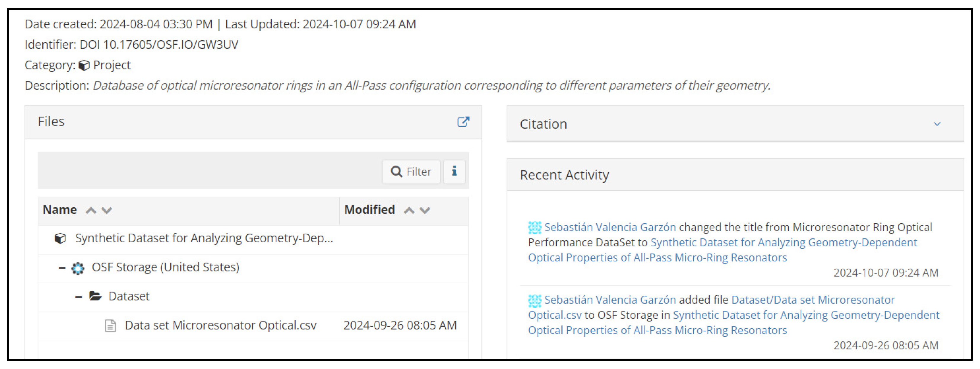Collapse the OSF Storage tree node
Image resolution: width=980 pixels, height=369 pixels.
tap(62, 268)
